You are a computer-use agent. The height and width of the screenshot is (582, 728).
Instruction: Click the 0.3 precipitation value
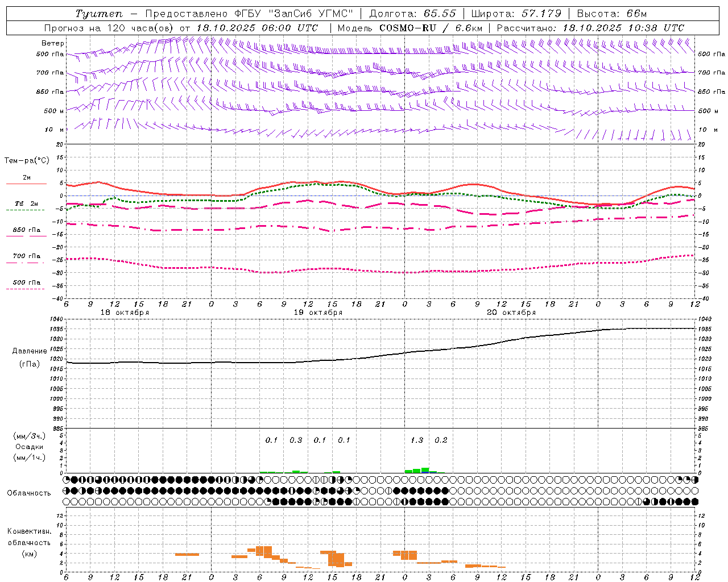[296, 440]
